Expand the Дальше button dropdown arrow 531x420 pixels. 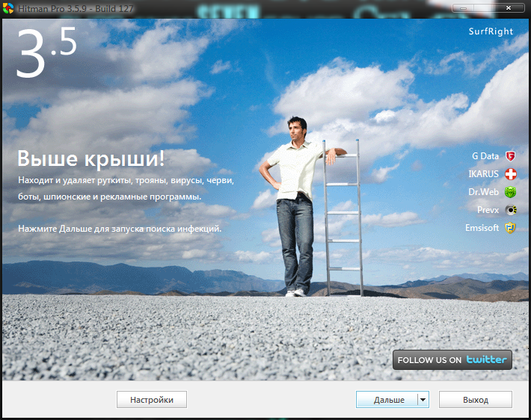[x=423, y=400]
